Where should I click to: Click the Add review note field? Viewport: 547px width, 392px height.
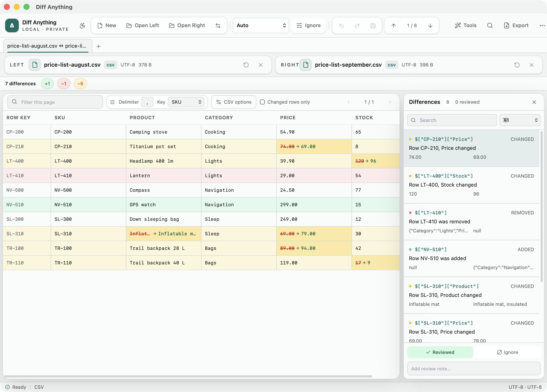[x=474, y=369]
